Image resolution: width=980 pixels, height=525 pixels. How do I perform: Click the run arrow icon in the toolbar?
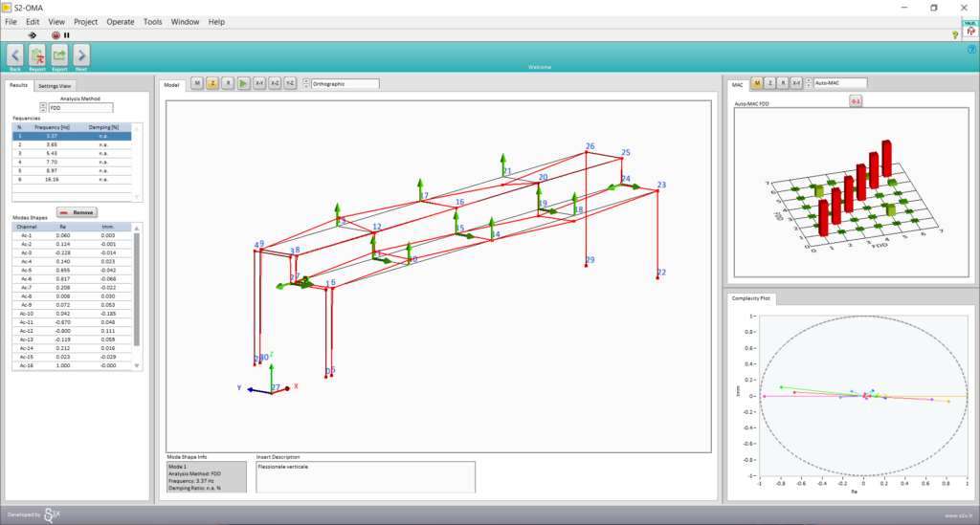pyautogui.click(x=33, y=35)
